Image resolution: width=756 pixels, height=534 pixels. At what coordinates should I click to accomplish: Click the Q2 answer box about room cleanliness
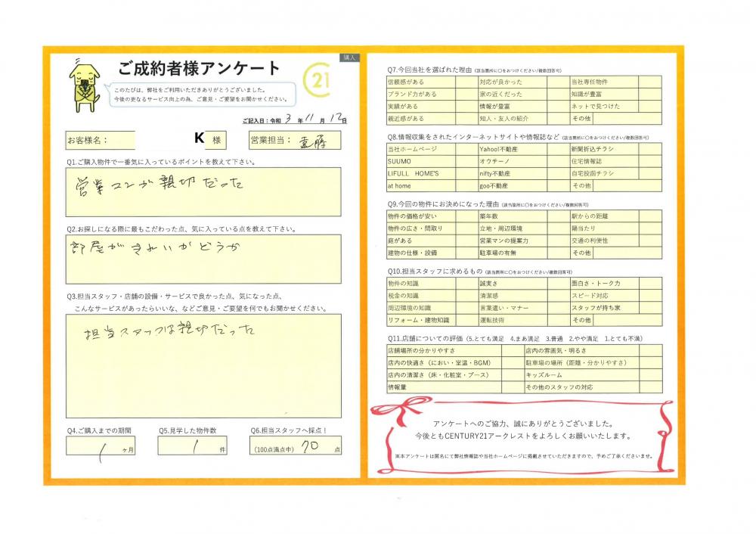coord(203,259)
